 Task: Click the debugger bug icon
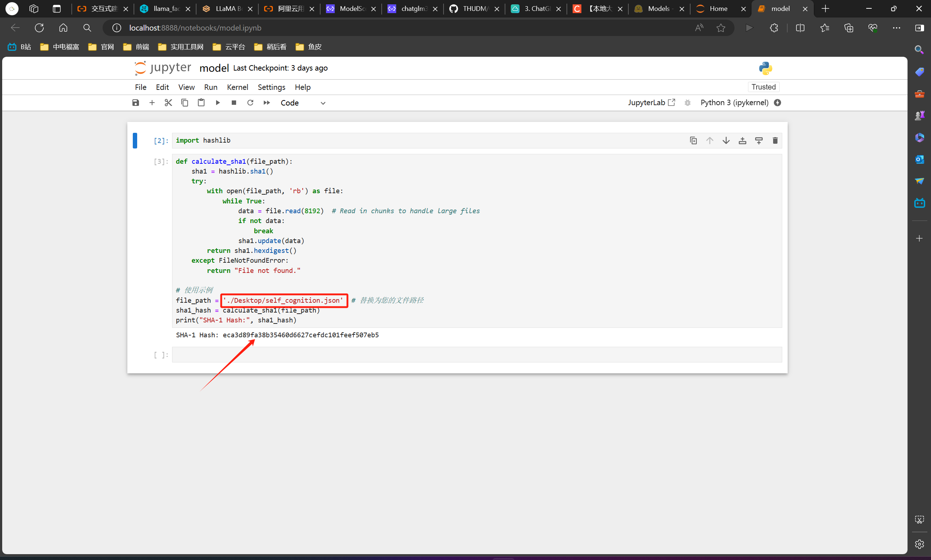click(x=687, y=103)
